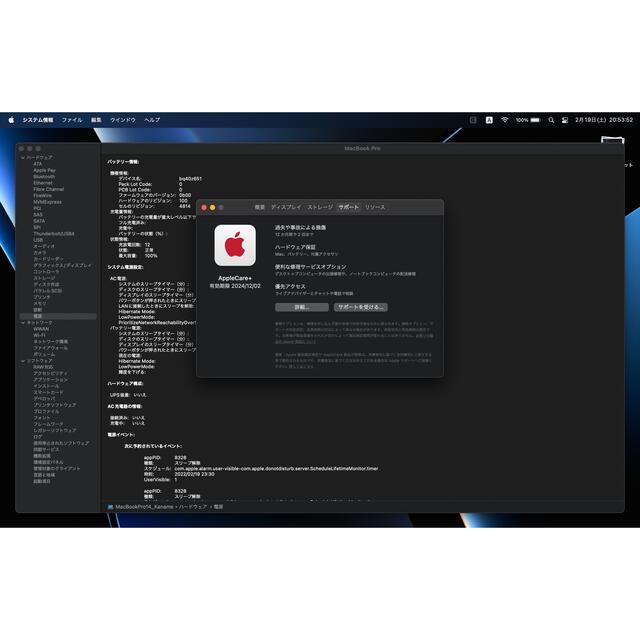Select Wi-Fi in the sidebar
Image resolution: width=640 pixels, height=640 pixels.
(39, 335)
